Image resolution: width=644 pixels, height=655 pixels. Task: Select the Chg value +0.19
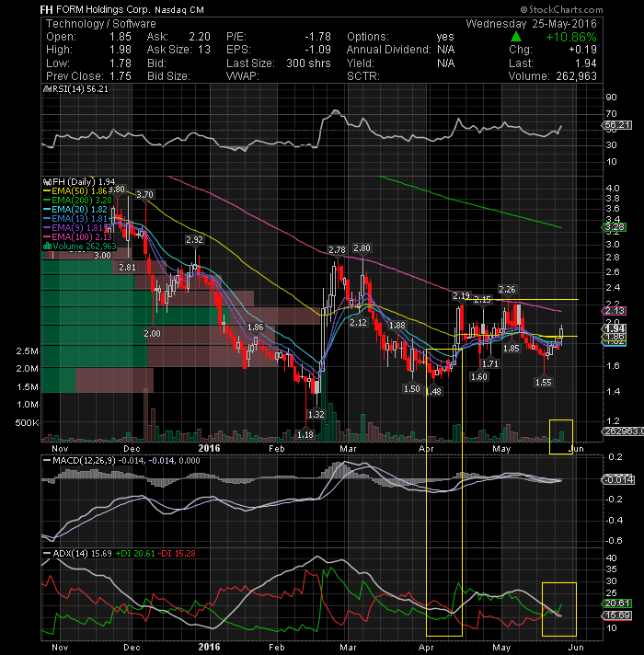tap(582, 50)
